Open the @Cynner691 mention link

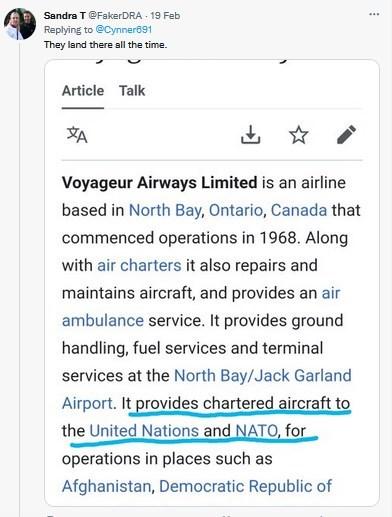124,30
